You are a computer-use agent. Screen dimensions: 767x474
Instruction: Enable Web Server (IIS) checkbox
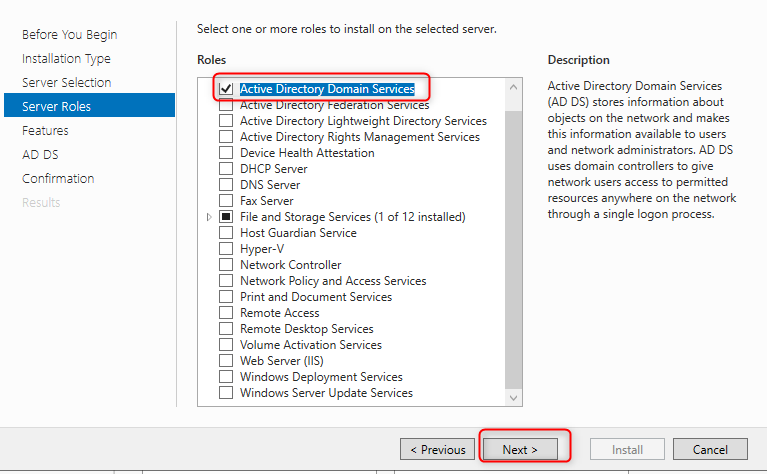(x=226, y=361)
